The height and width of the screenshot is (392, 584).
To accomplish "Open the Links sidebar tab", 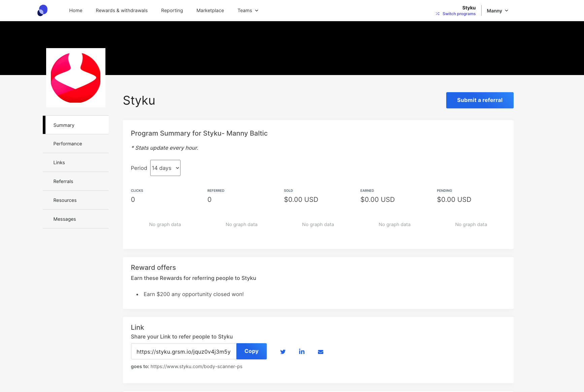I will [59, 163].
